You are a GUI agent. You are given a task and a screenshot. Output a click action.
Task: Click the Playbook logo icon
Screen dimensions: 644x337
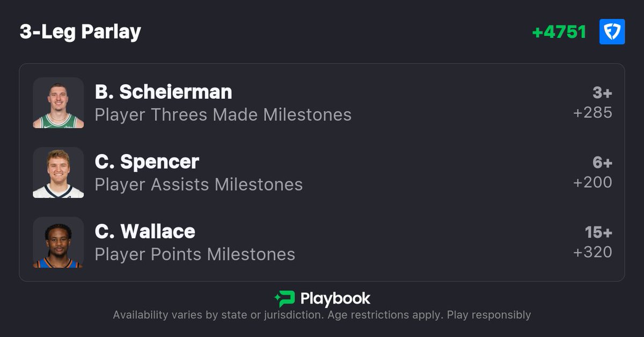284,299
